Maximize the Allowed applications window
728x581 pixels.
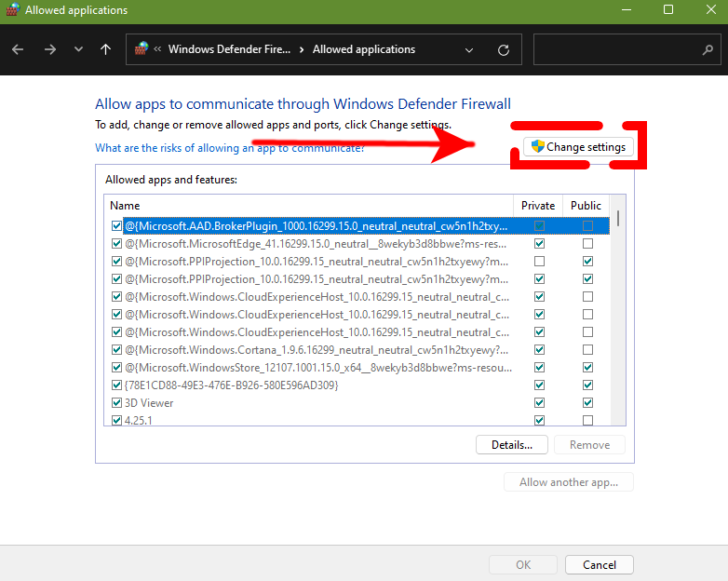[668, 9]
